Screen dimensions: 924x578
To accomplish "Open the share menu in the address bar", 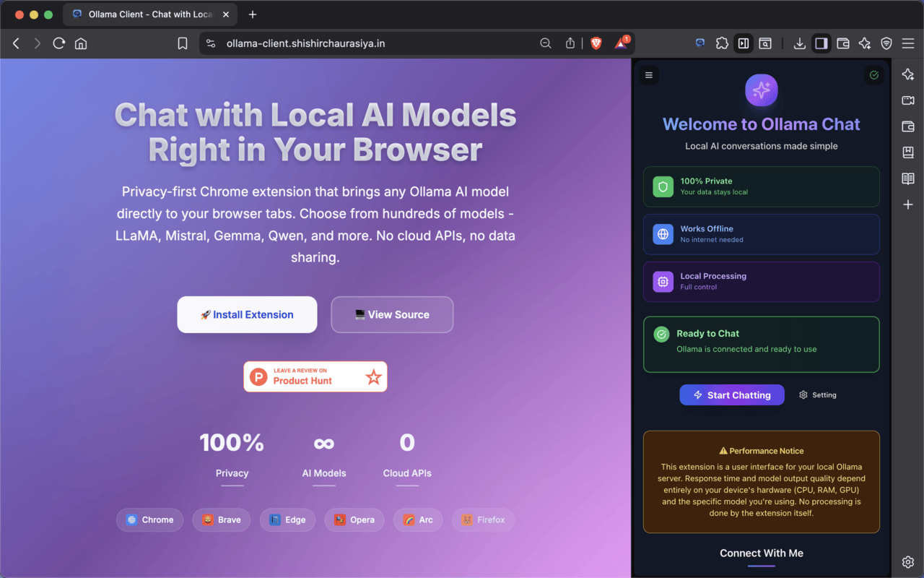I will click(x=570, y=43).
